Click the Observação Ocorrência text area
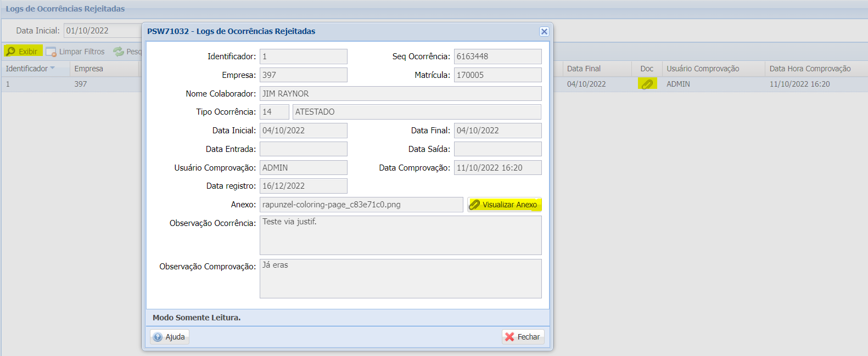 (400, 235)
